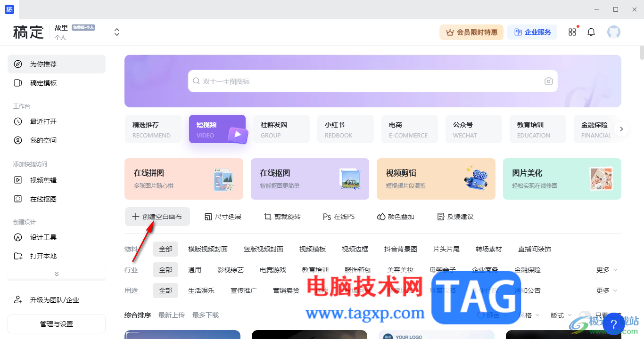Filter 行业 by 电竞游戏
Viewport: 644px width, 339px height.
click(273, 270)
